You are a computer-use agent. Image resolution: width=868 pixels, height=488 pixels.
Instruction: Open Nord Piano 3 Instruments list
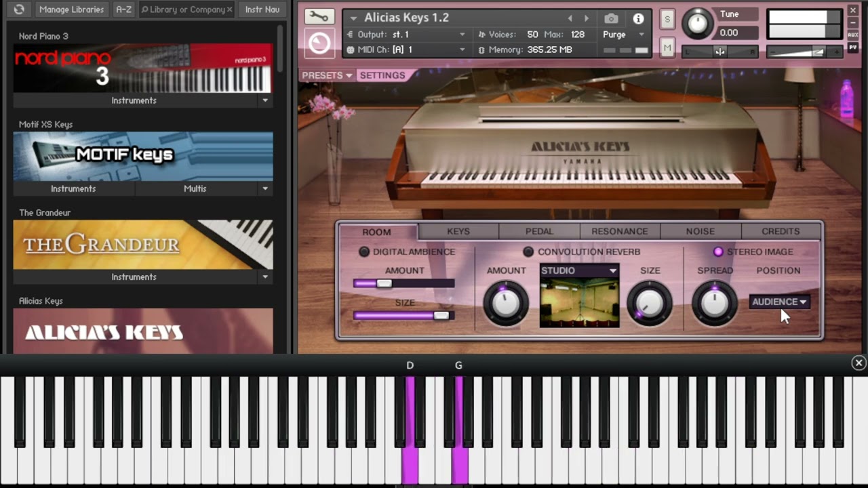click(134, 100)
